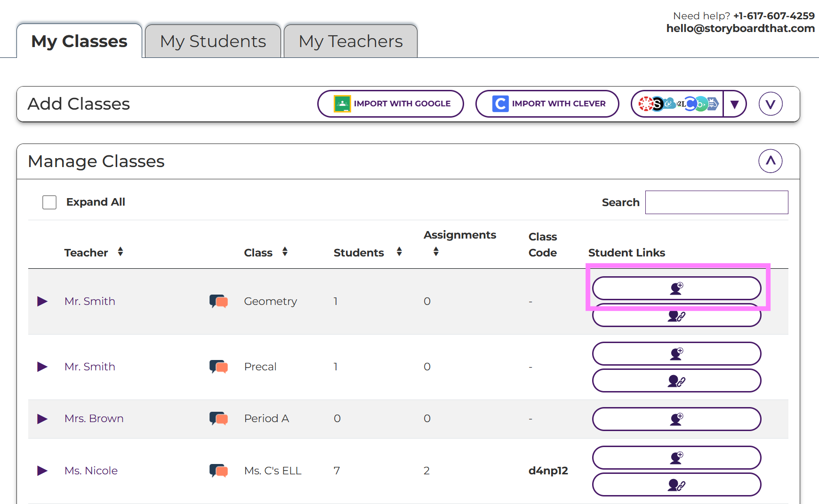Switch to the My Teachers tab
This screenshot has width=819, height=504.
351,41
